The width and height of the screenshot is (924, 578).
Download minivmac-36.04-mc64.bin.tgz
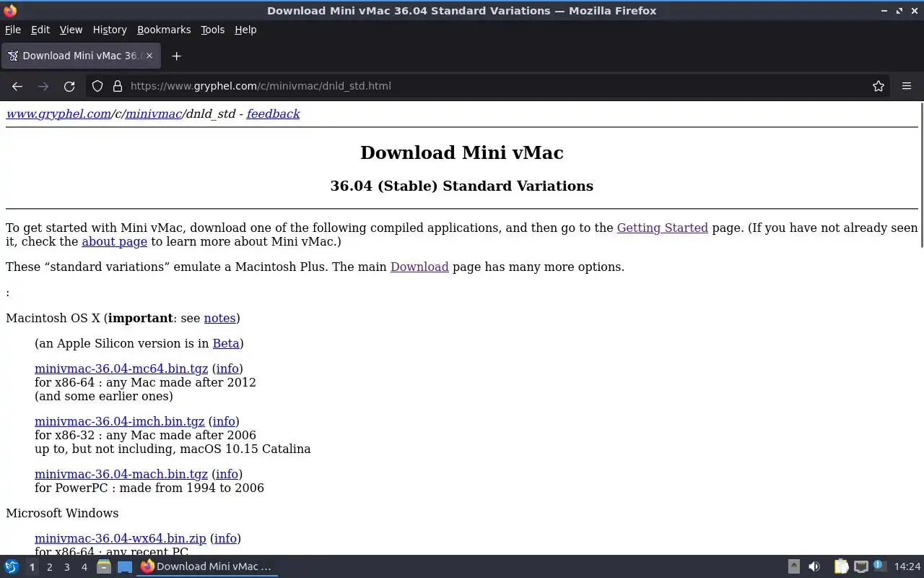tap(121, 368)
